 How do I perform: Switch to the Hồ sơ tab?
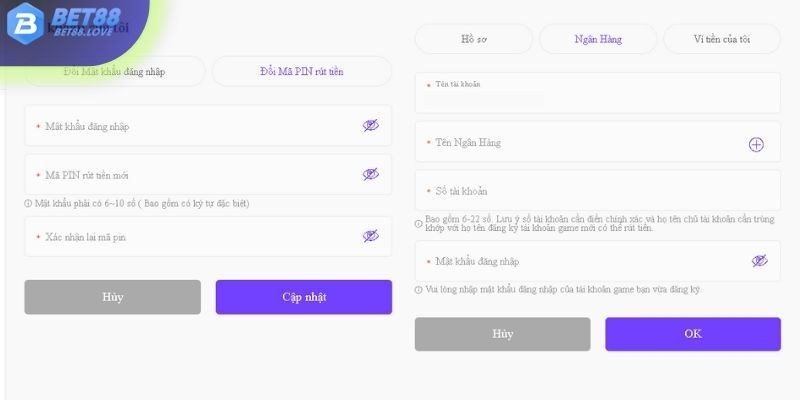coord(473,39)
